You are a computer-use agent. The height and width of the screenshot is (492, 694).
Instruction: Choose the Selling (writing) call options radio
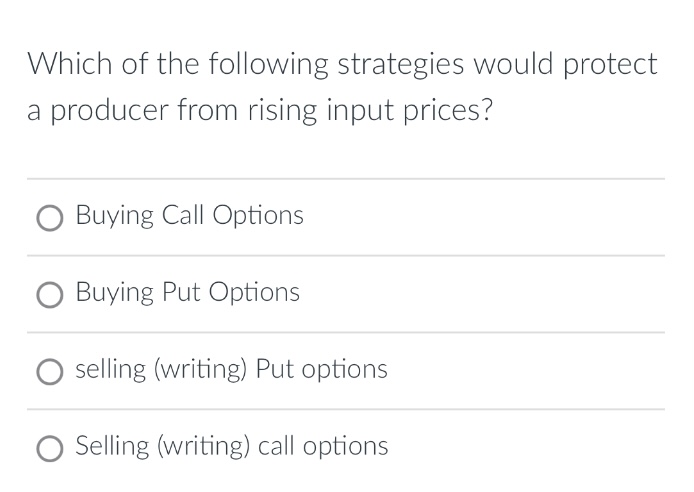tap(50, 449)
